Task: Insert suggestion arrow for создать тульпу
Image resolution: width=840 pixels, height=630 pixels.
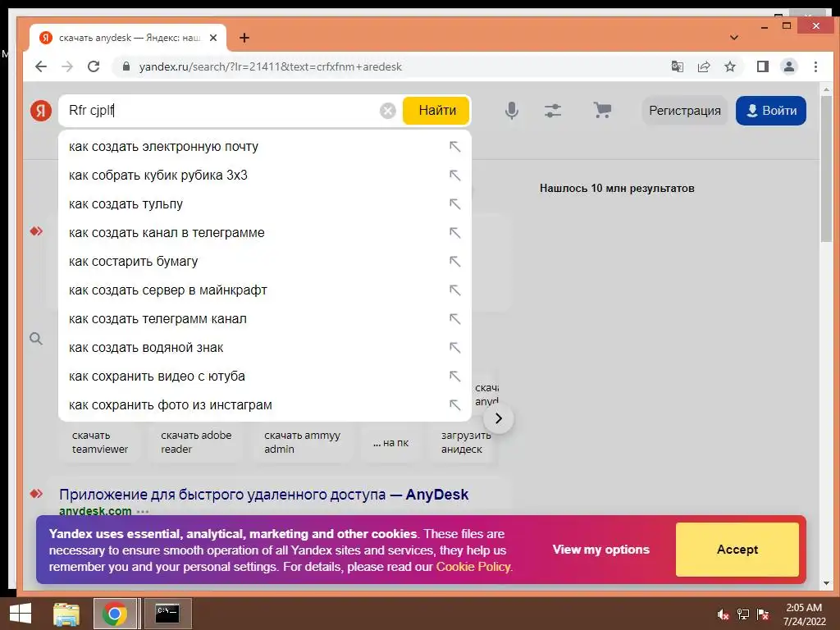Action: (x=454, y=203)
